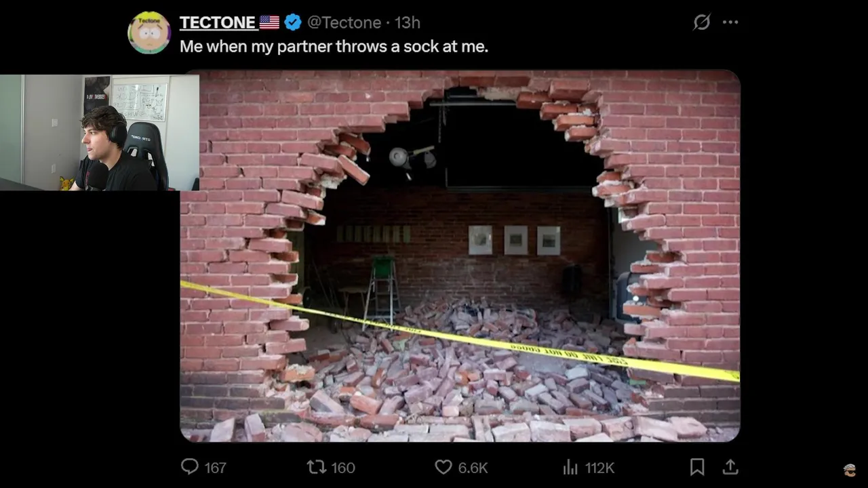Image resolution: width=868 pixels, height=488 pixels.
Task: Like the tweet with heart icon
Action: tap(443, 467)
